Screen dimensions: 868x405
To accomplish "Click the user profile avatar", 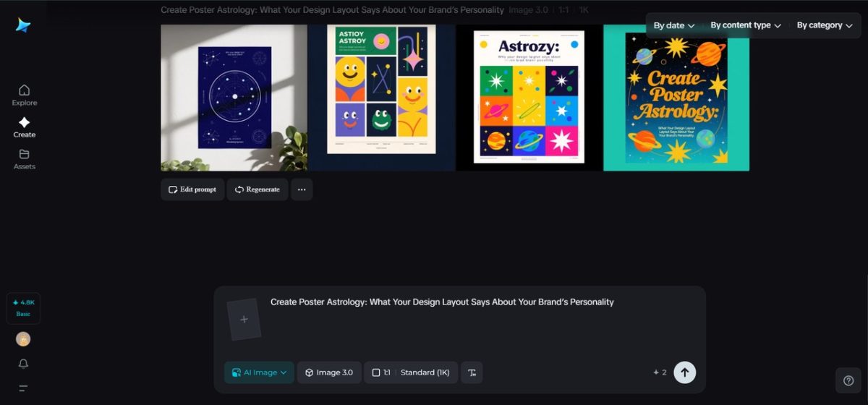I will click(23, 339).
